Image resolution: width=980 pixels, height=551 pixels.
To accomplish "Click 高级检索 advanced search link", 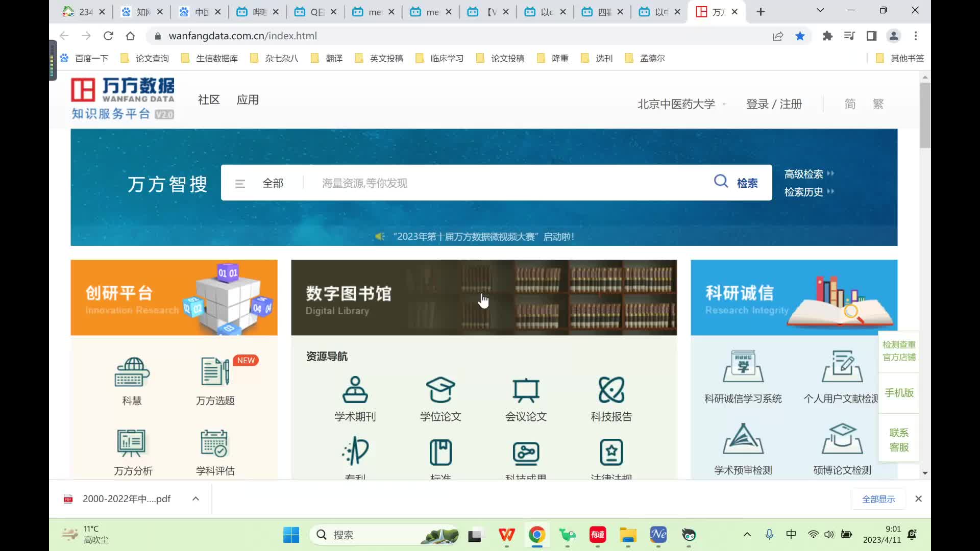I will pos(809,174).
